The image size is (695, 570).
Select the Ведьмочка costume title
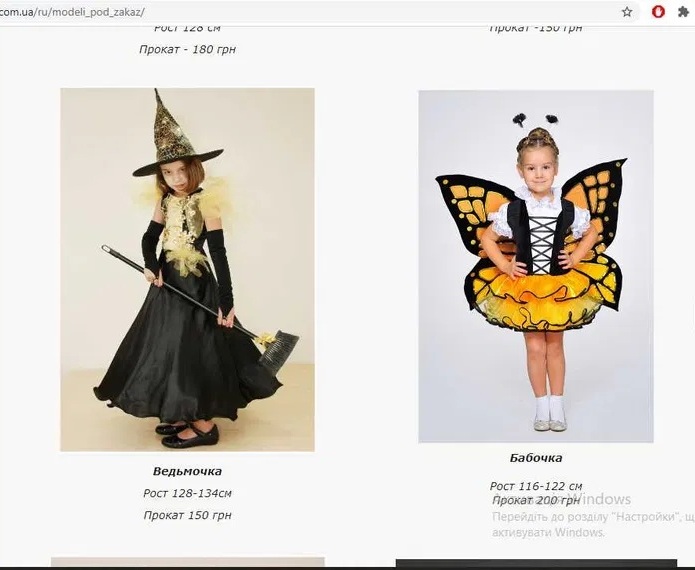(x=187, y=471)
